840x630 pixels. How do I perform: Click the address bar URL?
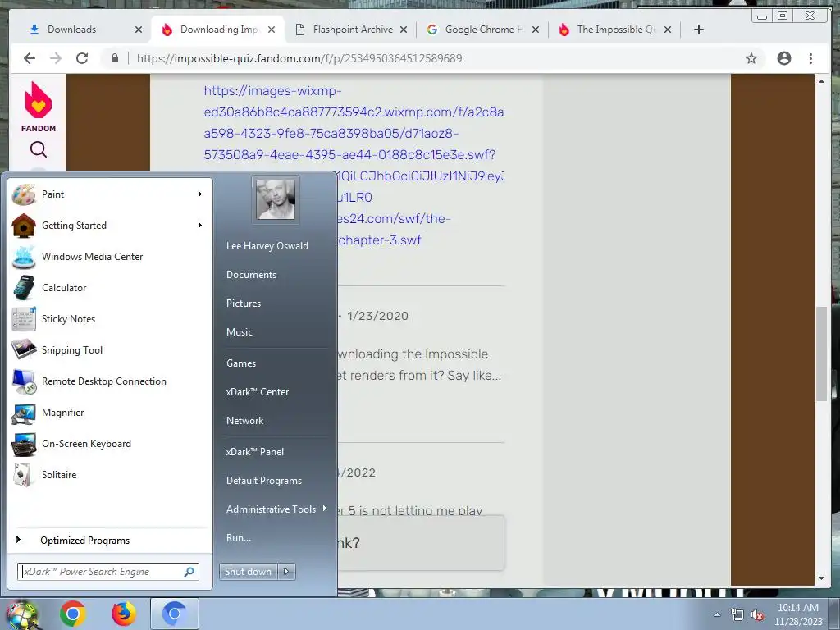click(299, 58)
